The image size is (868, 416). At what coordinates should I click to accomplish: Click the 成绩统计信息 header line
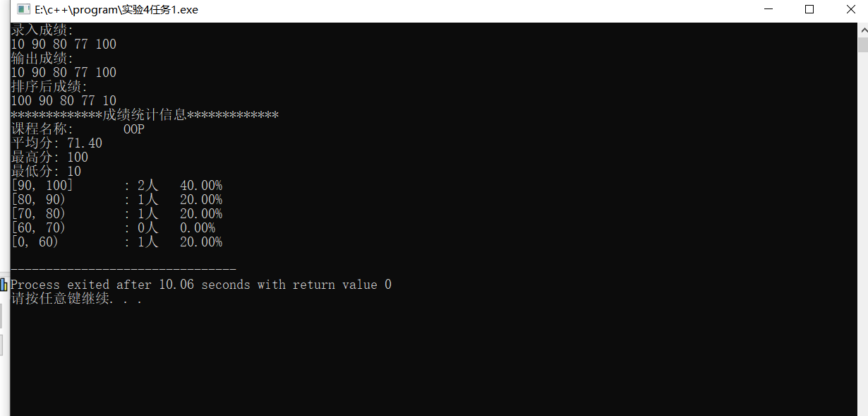145,115
